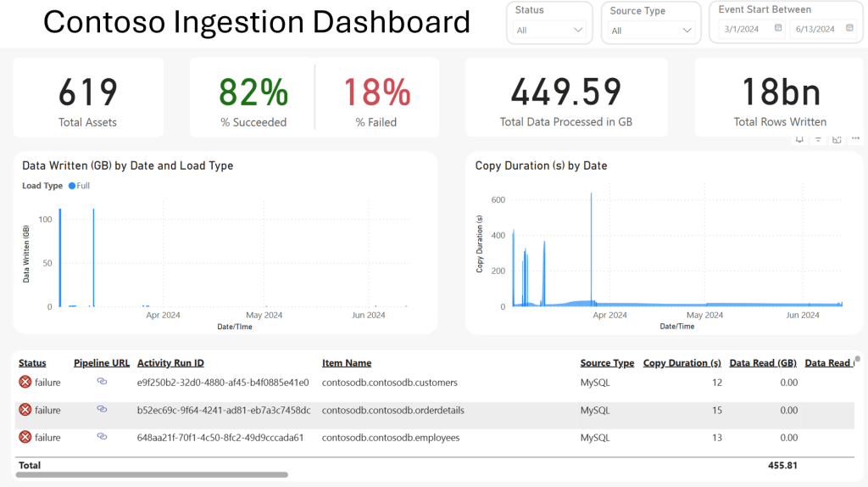Sort table by the Status column header
This screenshot has height=487, width=868.
[32, 363]
